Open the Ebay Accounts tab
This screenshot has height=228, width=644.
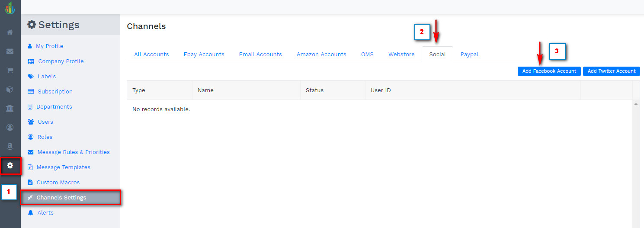(204, 55)
